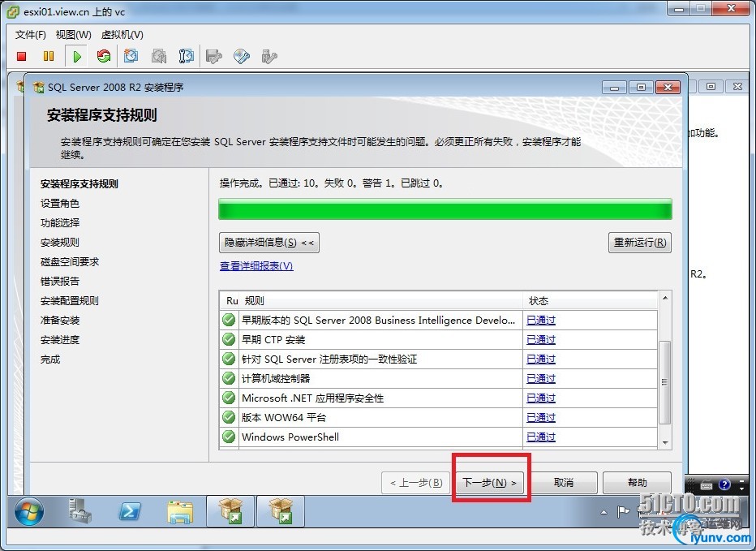Image resolution: width=756 pixels, height=551 pixels.
Task: Open the 视图(W) menu
Action: (x=73, y=35)
